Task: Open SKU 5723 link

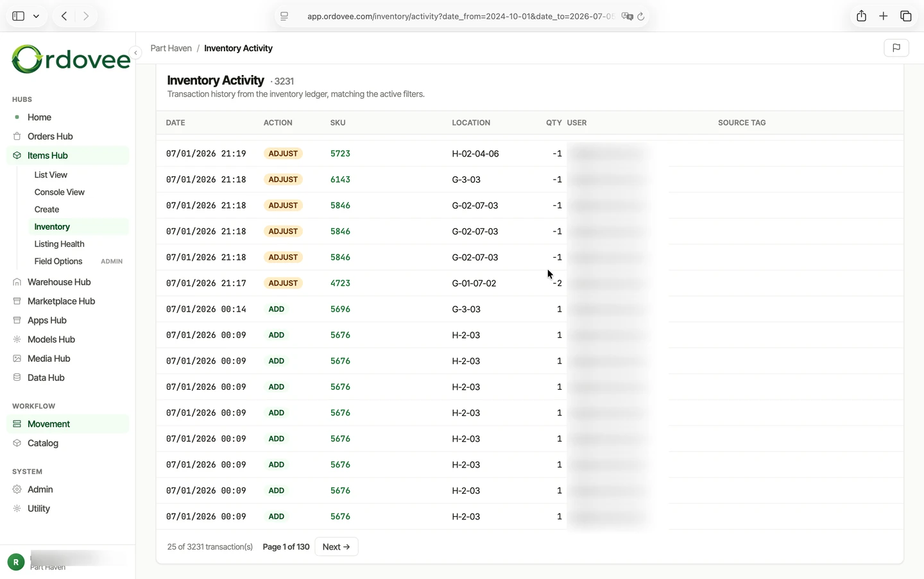Action: [x=340, y=154]
